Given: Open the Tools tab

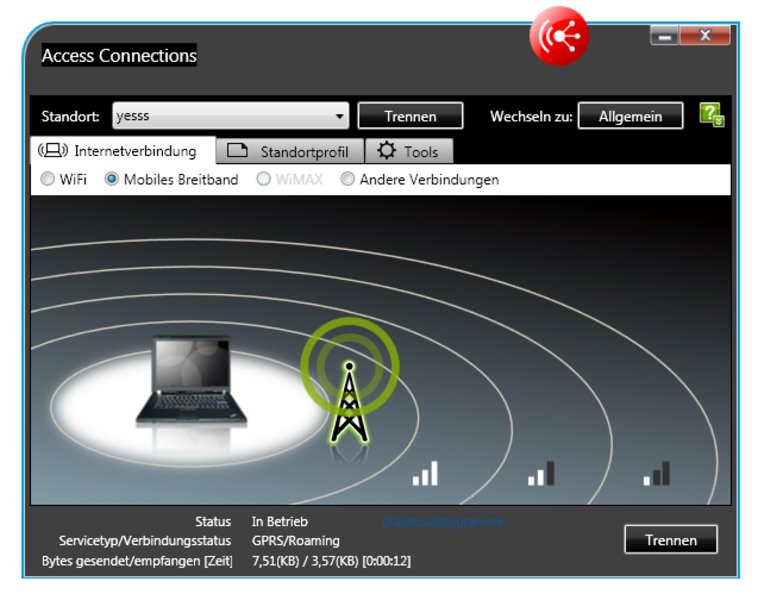Looking at the screenshot, I should [x=409, y=151].
